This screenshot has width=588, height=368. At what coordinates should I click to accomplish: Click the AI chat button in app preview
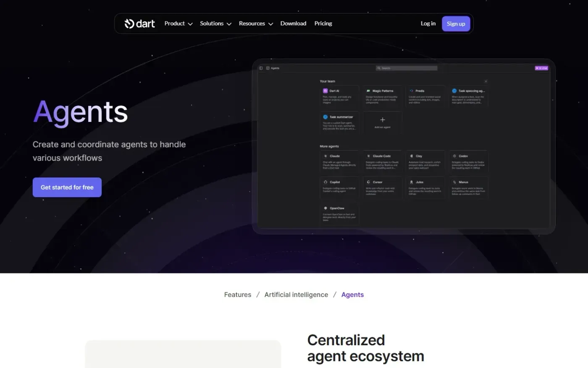coord(541,68)
